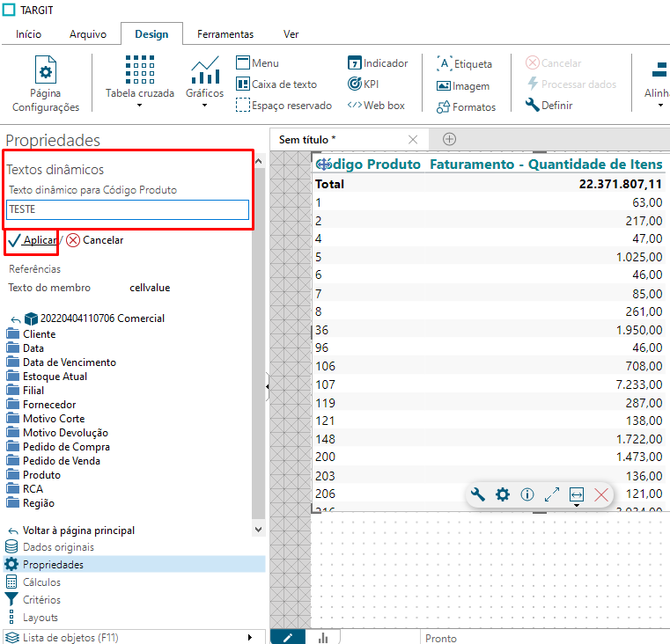Open the Gráficos chart icon
Image resolution: width=670 pixels, height=644 pixels.
205,70
